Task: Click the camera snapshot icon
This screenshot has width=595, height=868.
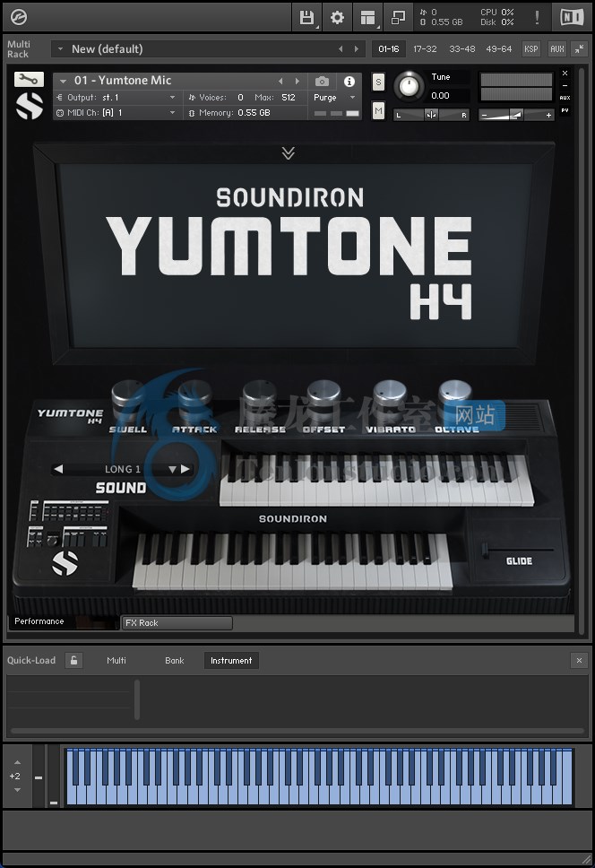Action: (322, 82)
